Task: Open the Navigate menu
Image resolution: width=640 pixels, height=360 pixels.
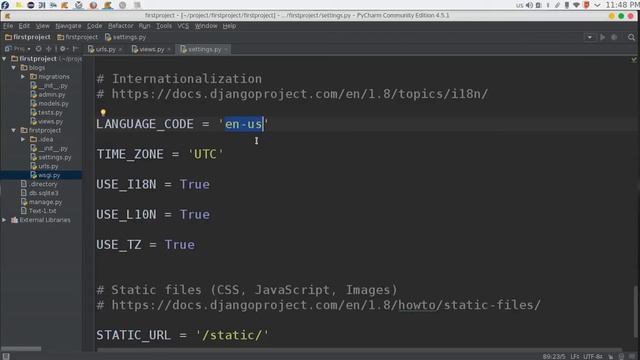Action: pos(68,26)
